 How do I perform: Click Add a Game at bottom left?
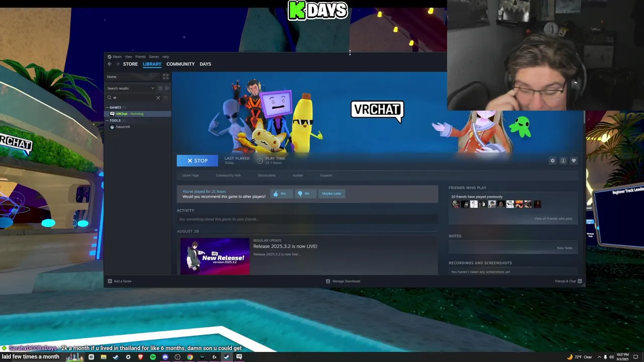tap(120, 281)
